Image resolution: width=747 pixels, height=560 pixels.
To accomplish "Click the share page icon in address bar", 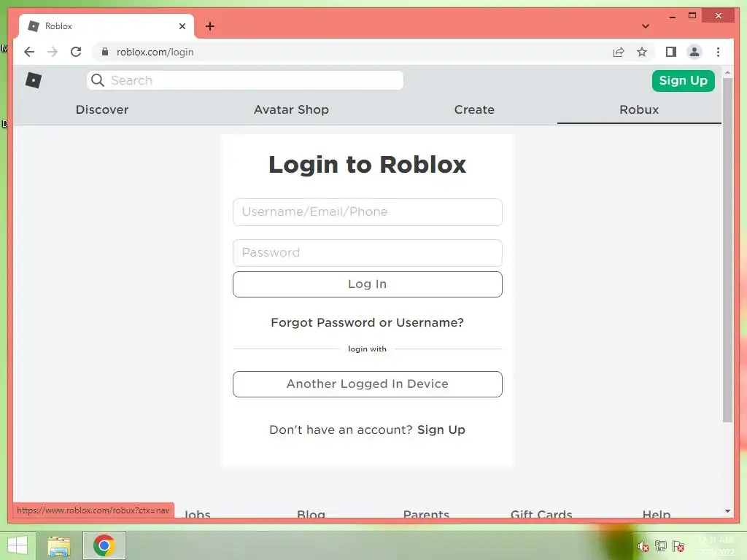I will [619, 52].
